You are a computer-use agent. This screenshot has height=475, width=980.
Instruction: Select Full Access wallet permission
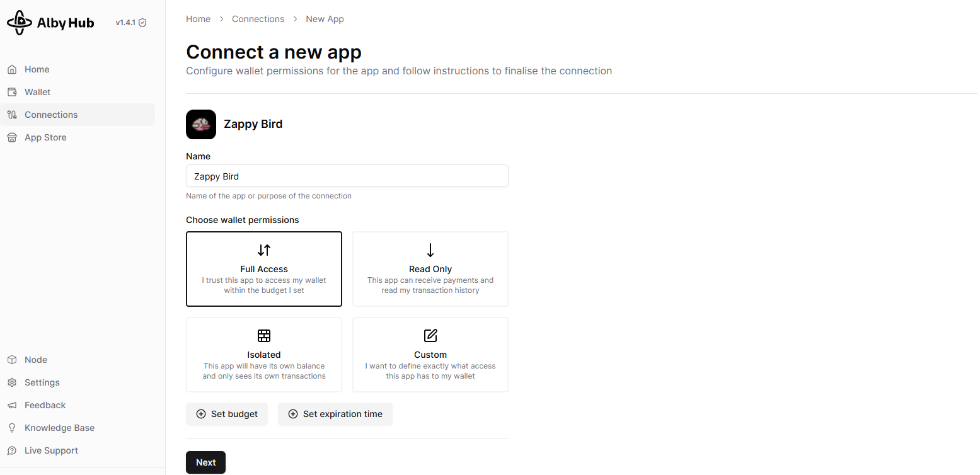pyautogui.click(x=264, y=269)
